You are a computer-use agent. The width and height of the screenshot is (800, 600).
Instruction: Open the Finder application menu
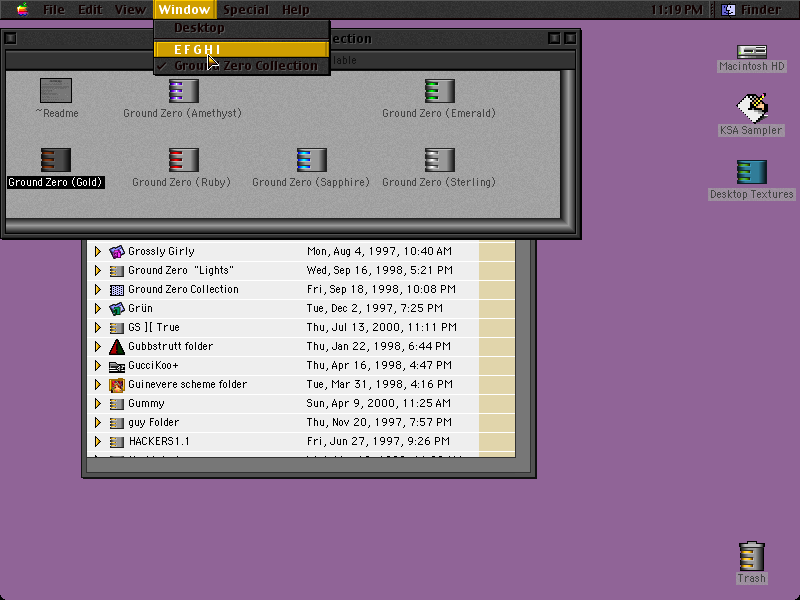(x=753, y=10)
